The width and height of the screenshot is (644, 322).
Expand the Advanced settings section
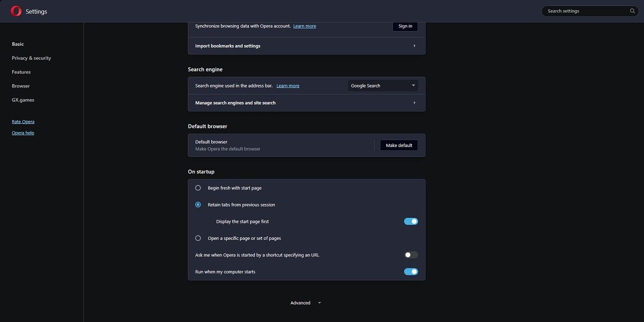(305, 303)
